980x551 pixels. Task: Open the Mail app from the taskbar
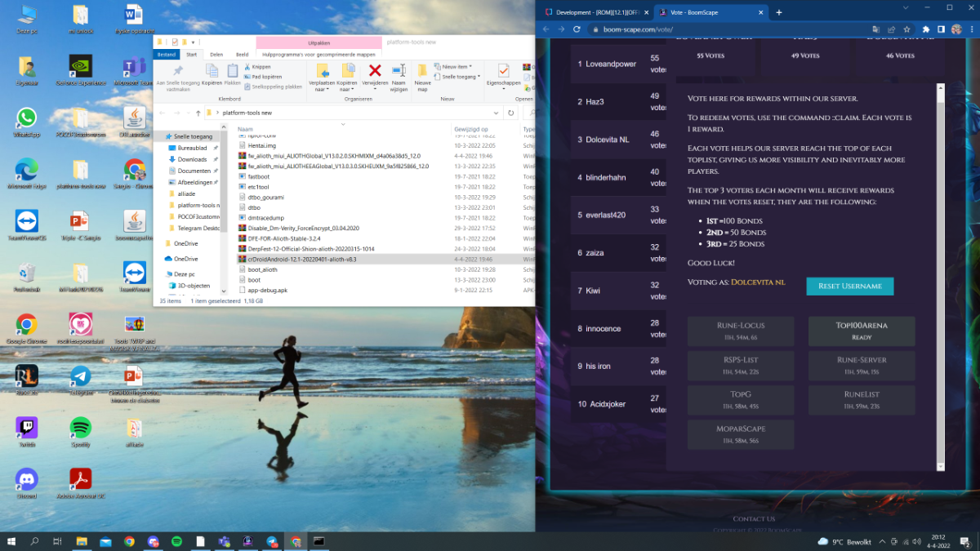(x=105, y=540)
